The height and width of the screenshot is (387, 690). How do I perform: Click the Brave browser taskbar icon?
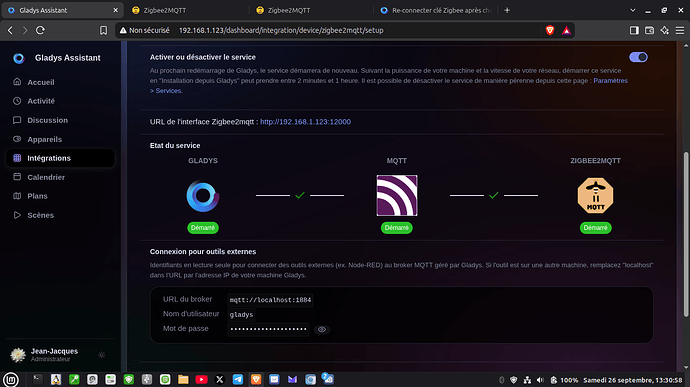pos(256,379)
